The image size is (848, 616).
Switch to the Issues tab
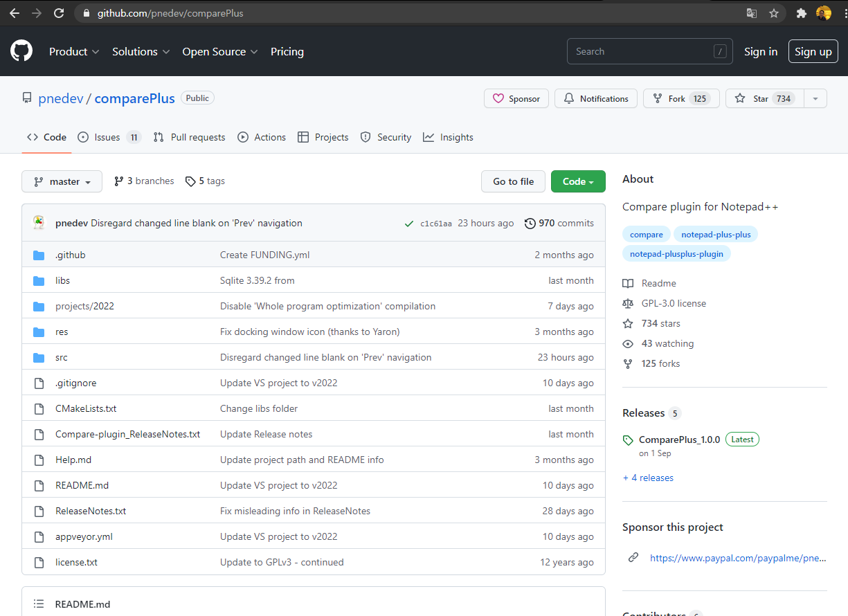[109, 137]
